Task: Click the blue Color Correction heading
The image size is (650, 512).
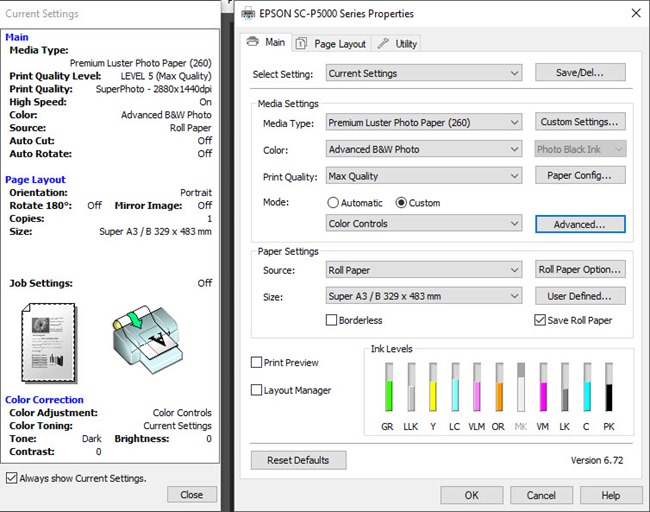Action: coord(44,400)
